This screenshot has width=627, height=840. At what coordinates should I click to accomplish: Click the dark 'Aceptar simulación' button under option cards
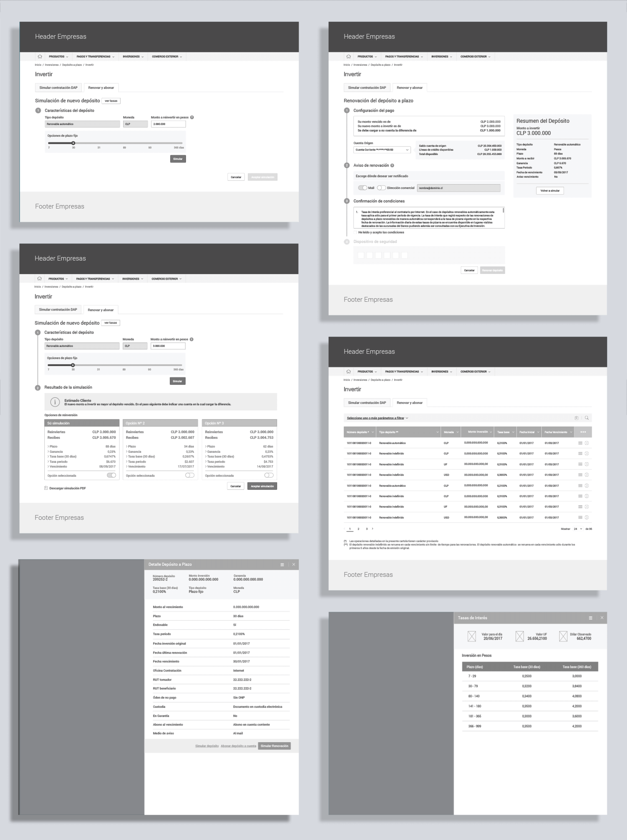pyautogui.click(x=262, y=486)
